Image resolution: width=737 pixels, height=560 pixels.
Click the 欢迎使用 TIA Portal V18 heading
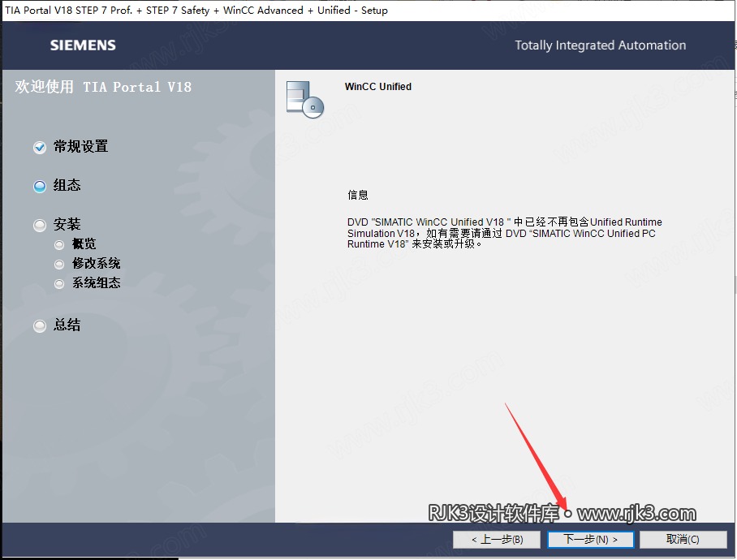point(103,87)
